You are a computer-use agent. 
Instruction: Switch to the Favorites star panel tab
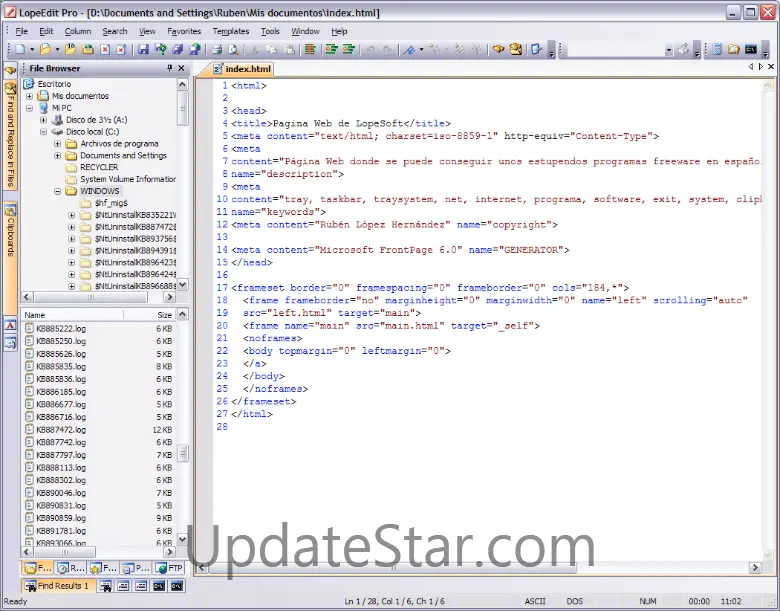click(103, 568)
